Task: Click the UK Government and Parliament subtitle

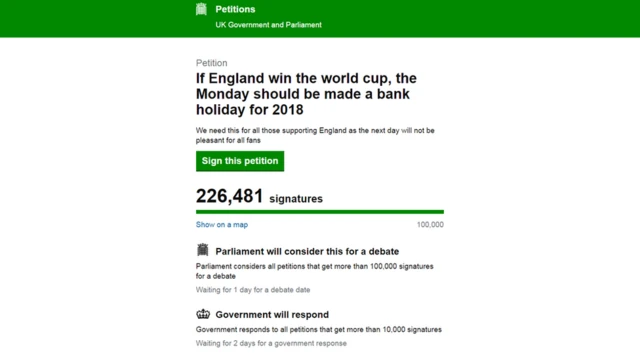Action: (x=269, y=25)
